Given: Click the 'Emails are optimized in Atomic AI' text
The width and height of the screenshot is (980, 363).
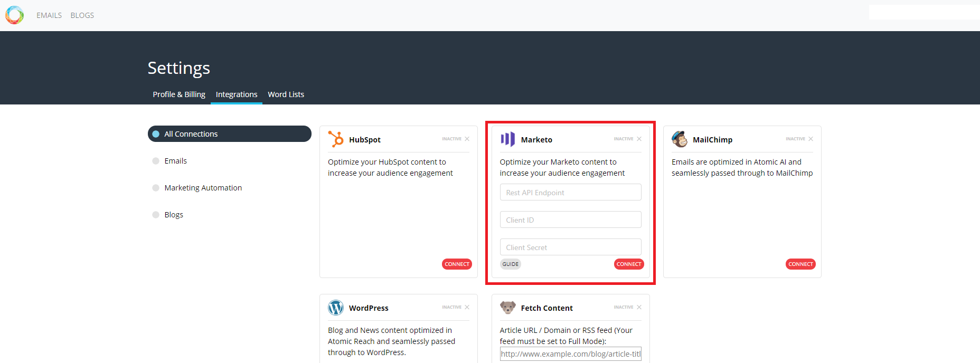Looking at the screenshot, I should click(742, 167).
